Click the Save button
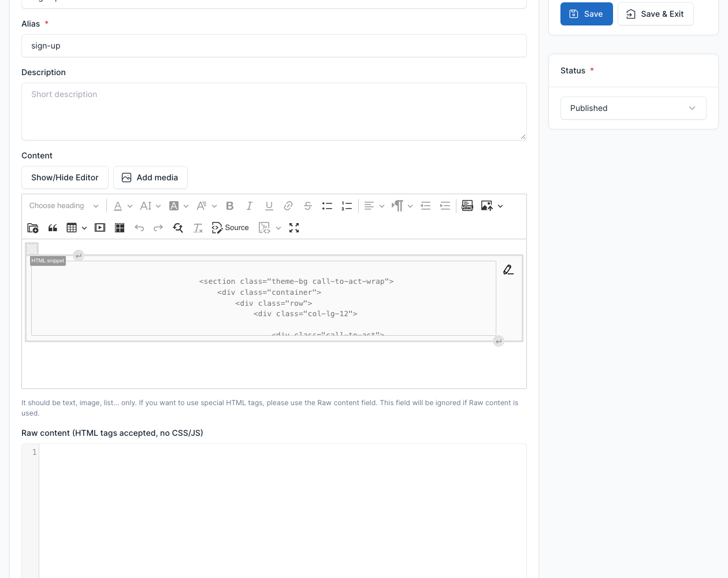The width and height of the screenshot is (728, 578). 586,14
